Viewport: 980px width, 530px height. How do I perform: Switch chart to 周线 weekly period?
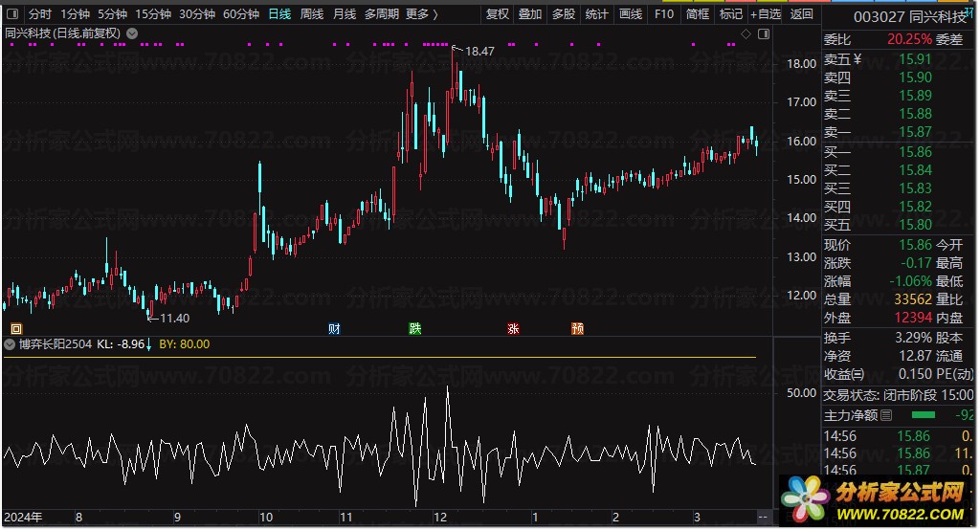click(312, 14)
